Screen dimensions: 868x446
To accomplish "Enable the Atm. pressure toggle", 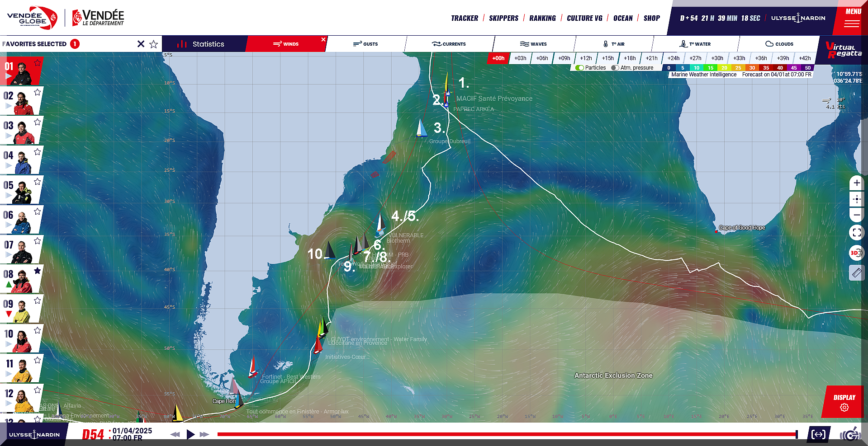I will [x=615, y=68].
